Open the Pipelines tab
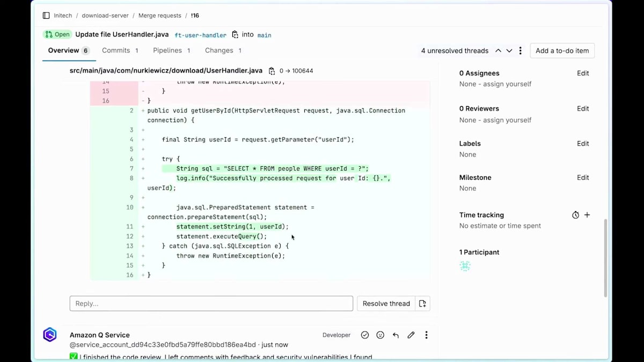Screen dimensions: 644x362 [172, 50]
